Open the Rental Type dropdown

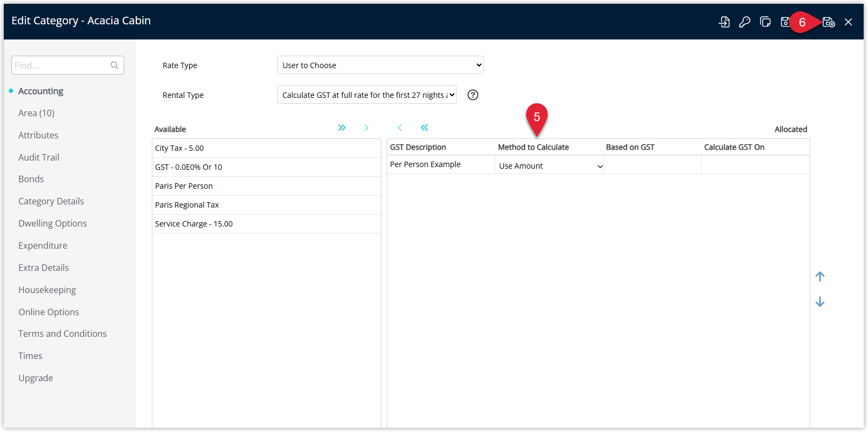click(x=367, y=95)
